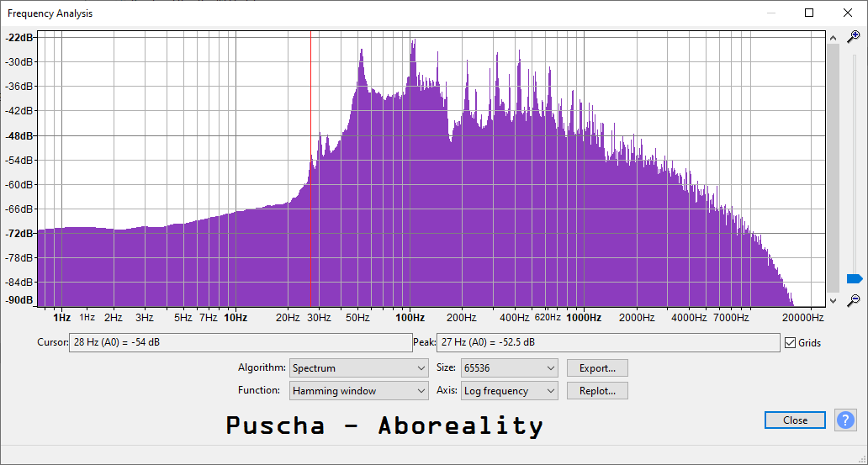Click the 100Hz label on frequency axis

point(410,318)
